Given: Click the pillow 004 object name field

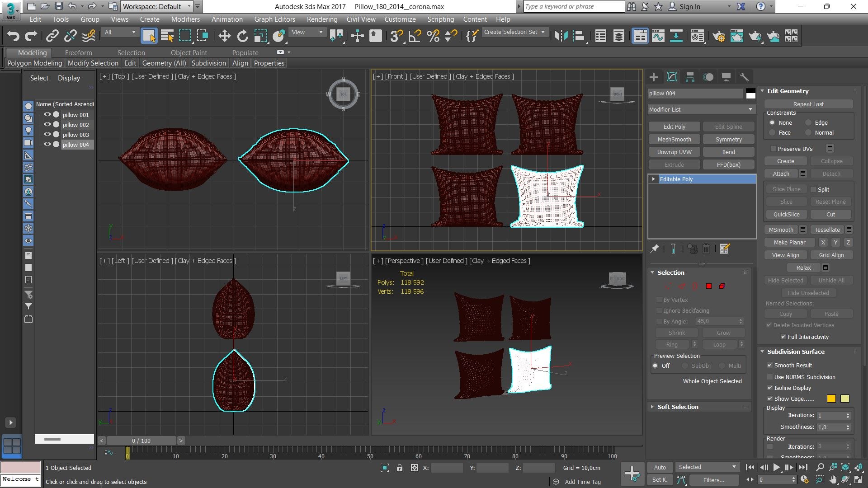Looking at the screenshot, I should (x=695, y=93).
